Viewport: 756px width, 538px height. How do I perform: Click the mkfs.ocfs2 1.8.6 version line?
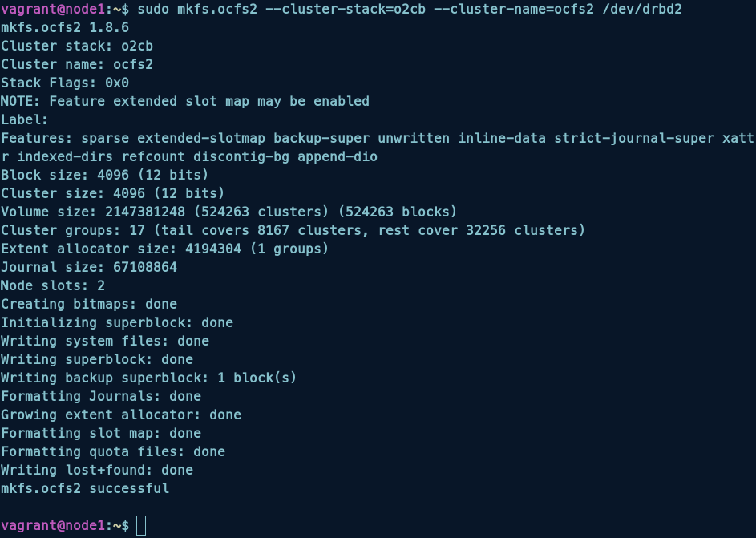65,27
